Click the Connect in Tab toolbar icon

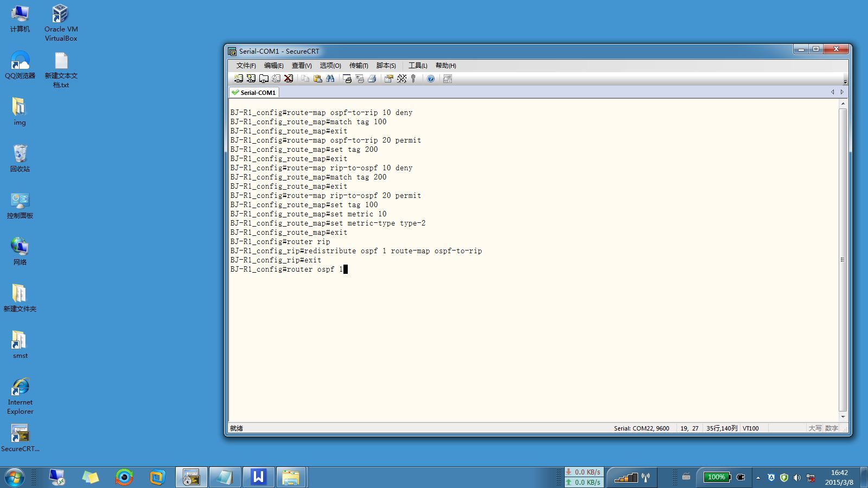point(264,79)
